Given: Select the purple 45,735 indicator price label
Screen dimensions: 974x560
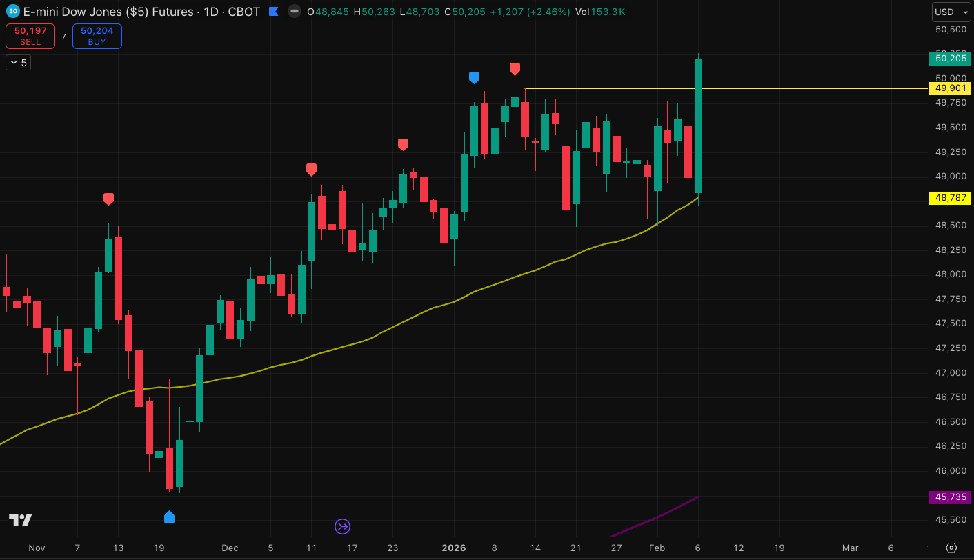Looking at the screenshot, I should coord(950,497).
